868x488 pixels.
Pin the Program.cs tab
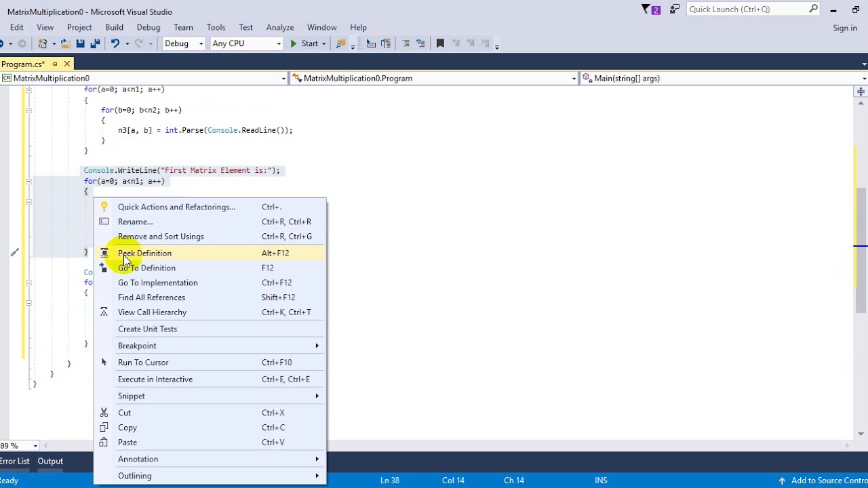(x=54, y=64)
